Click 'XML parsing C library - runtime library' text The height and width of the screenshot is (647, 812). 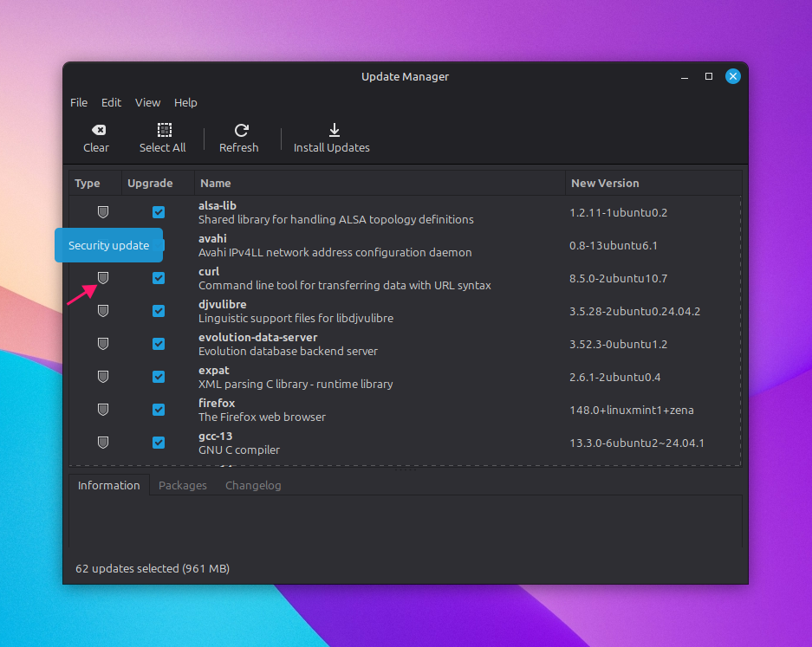(x=296, y=384)
